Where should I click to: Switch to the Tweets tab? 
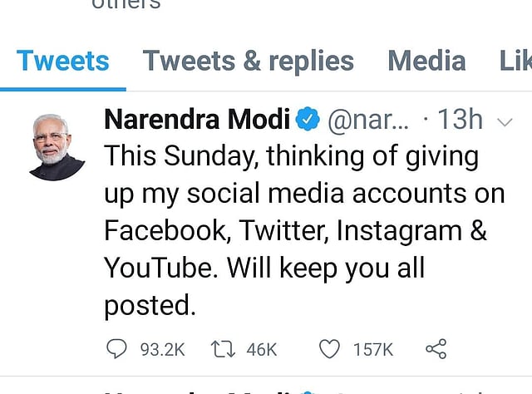coord(63,61)
